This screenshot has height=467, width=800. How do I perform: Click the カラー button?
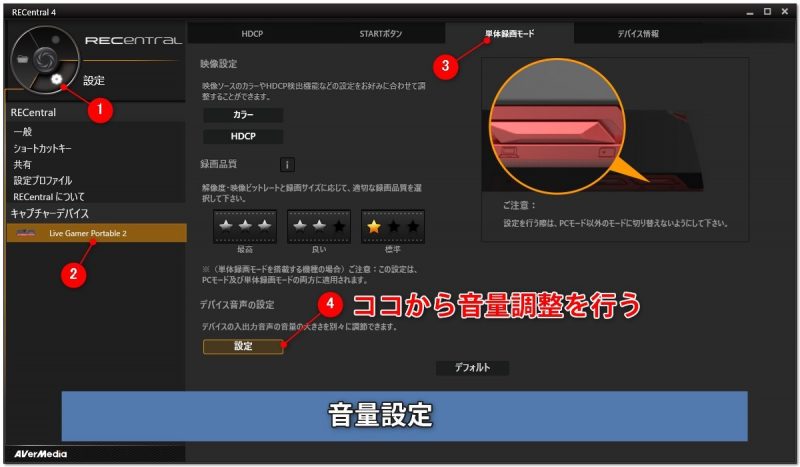(x=243, y=115)
